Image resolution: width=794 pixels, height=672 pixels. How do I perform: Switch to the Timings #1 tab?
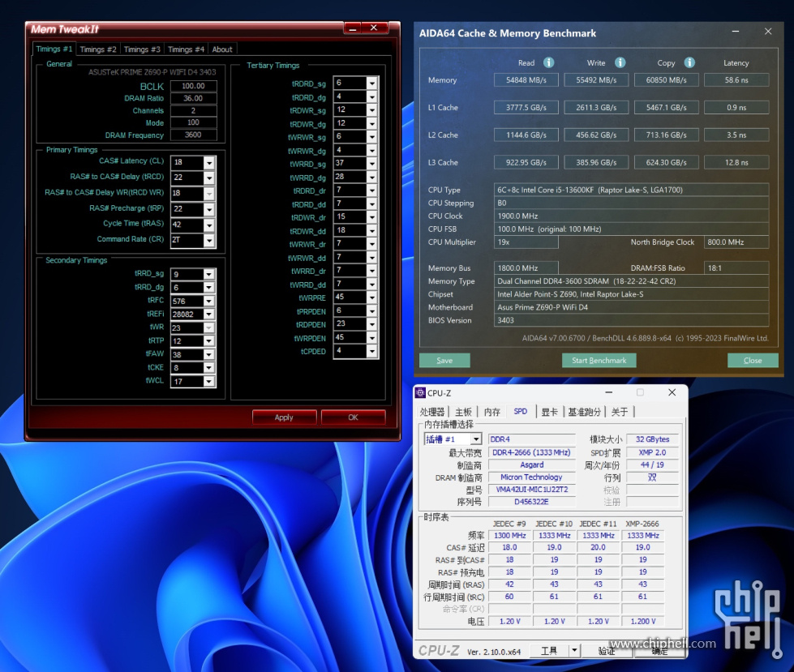coord(54,49)
